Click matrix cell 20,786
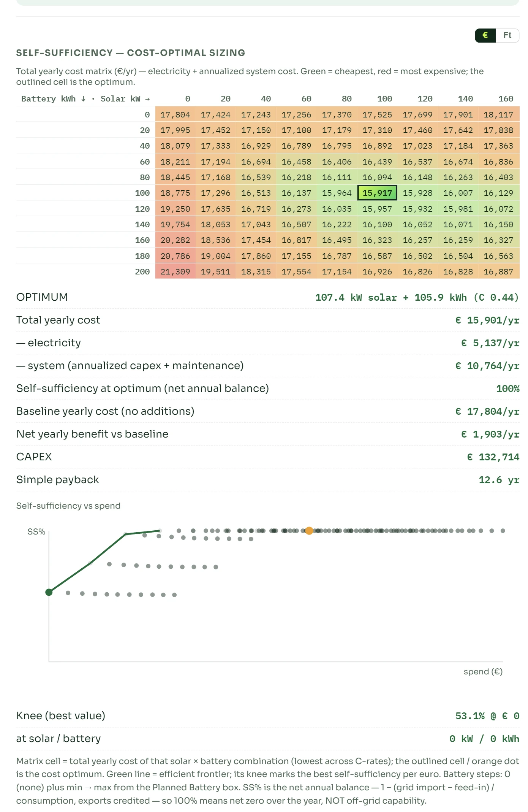Image resolution: width=528 pixels, height=812 pixels. tap(175, 256)
